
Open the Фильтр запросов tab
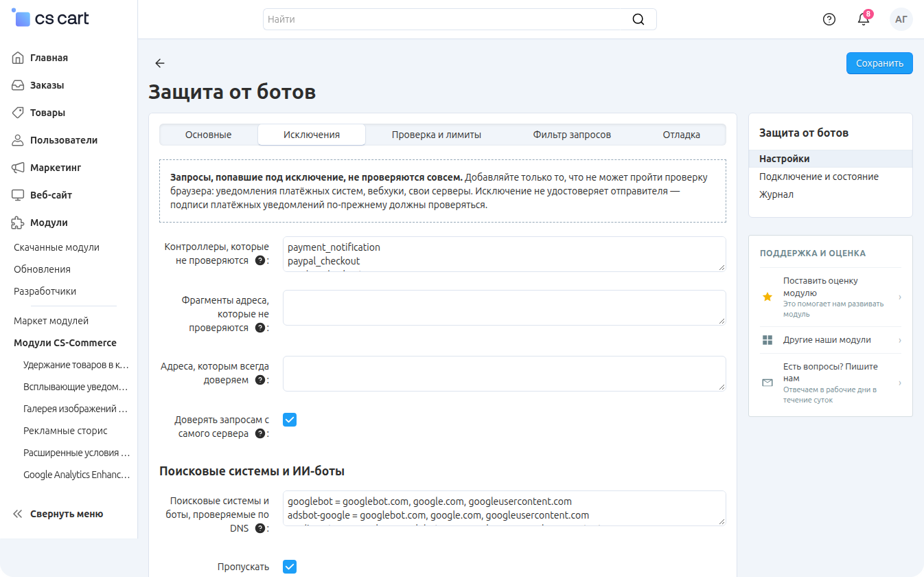pos(572,135)
